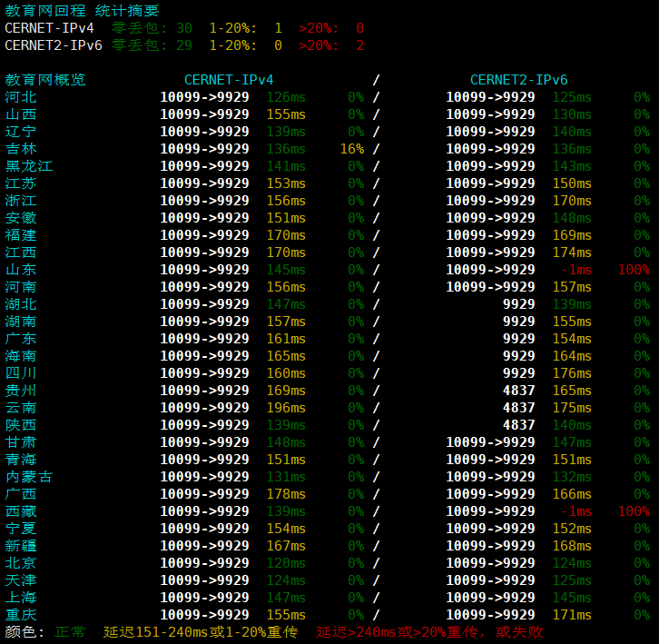Click the 颜色: legend label

click(x=25, y=632)
